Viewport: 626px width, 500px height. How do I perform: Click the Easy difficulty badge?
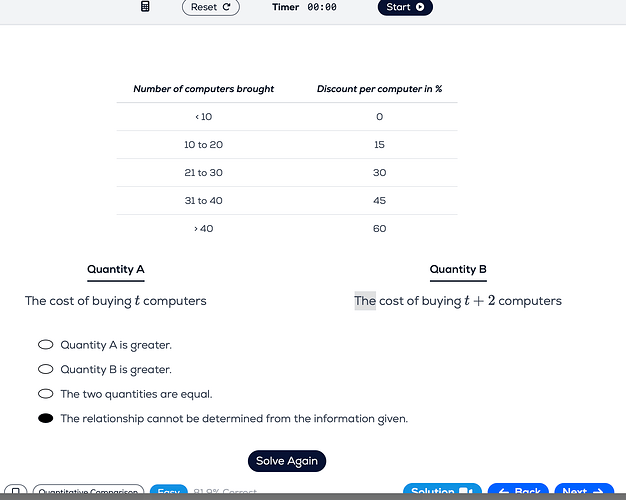click(x=168, y=490)
